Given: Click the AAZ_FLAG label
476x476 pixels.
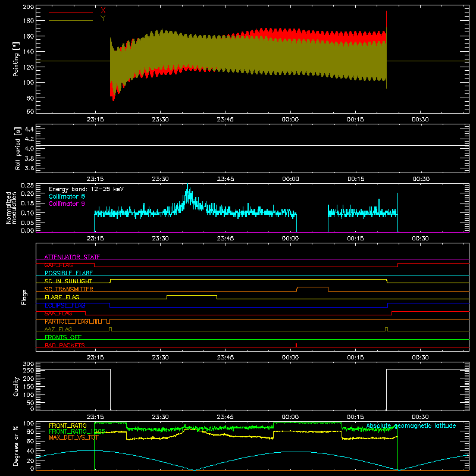Looking at the screenshot, I should pos(58,329).
